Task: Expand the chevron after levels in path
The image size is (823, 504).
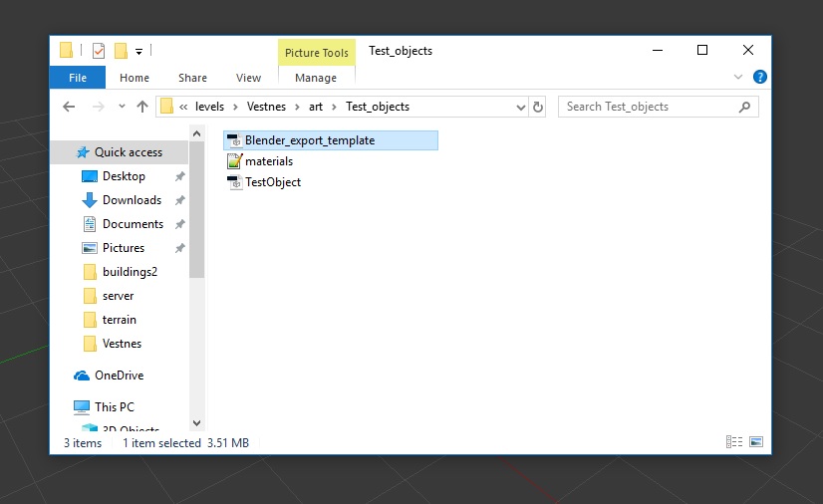Action: tap(236, 107)
